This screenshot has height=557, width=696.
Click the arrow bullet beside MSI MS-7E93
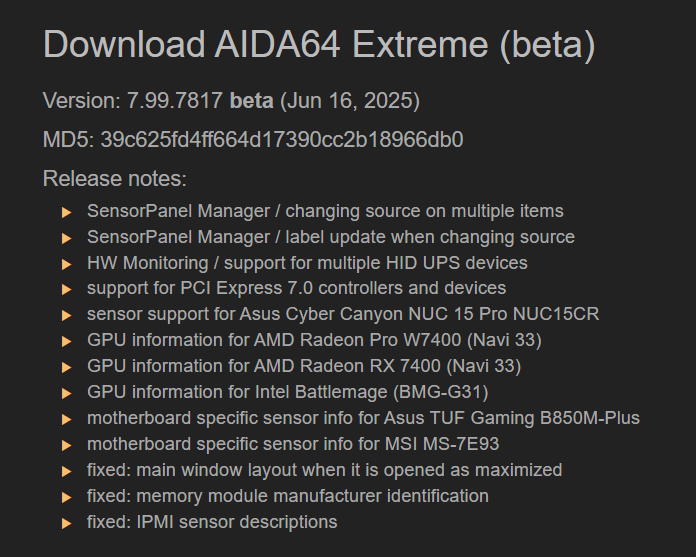coord(66,445)
